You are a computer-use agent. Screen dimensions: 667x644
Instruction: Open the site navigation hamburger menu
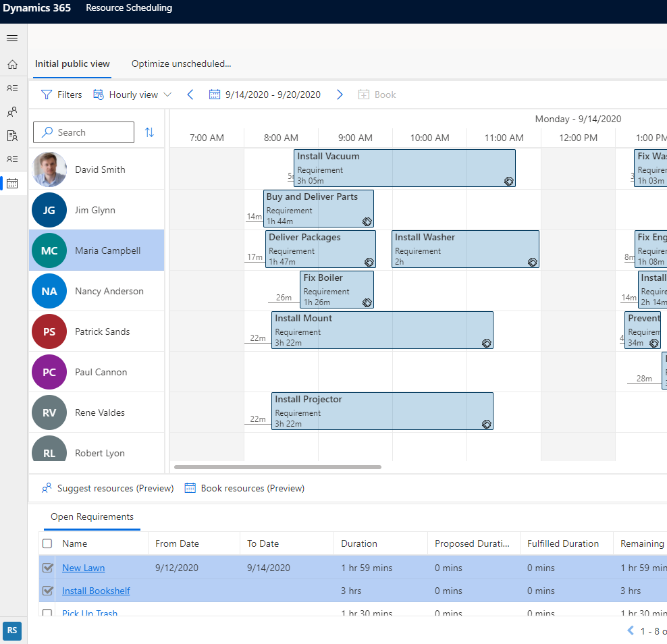[12, 38]
